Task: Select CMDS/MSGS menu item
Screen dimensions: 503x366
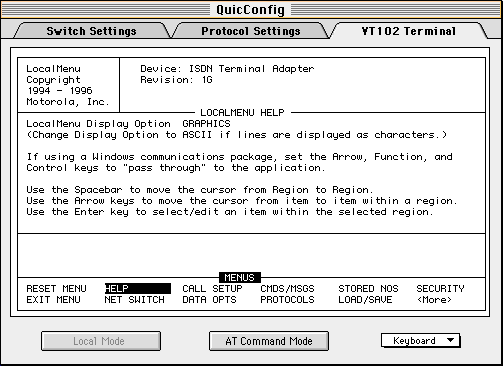Action: (287, 289)
